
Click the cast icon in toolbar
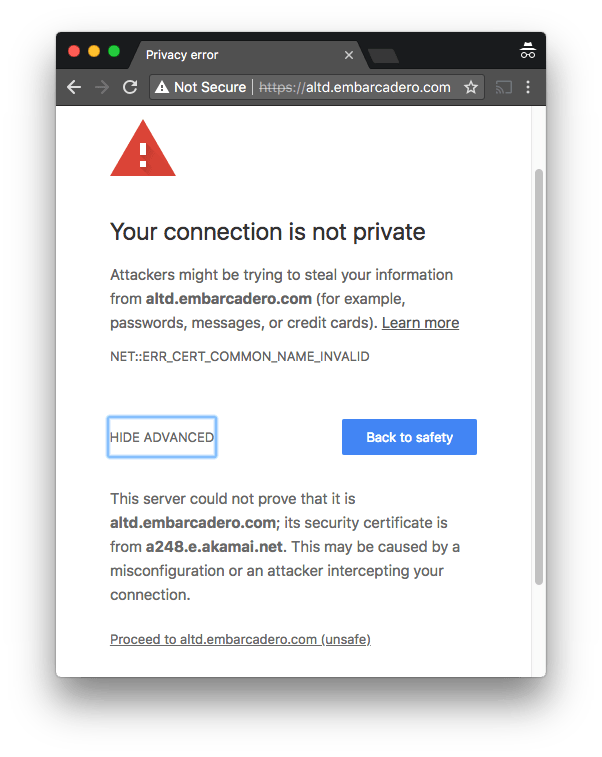coord(503,87)
